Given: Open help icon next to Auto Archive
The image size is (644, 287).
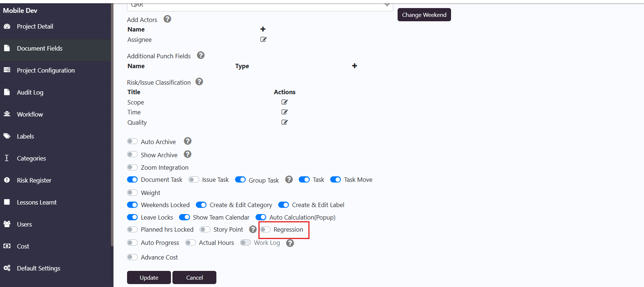Looking at the screenshot, I should pyautogui.click(x=188, y=141).
